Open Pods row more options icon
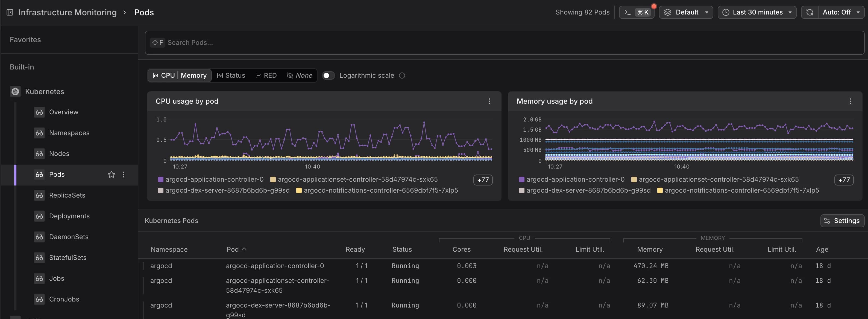 coord(123,175)
